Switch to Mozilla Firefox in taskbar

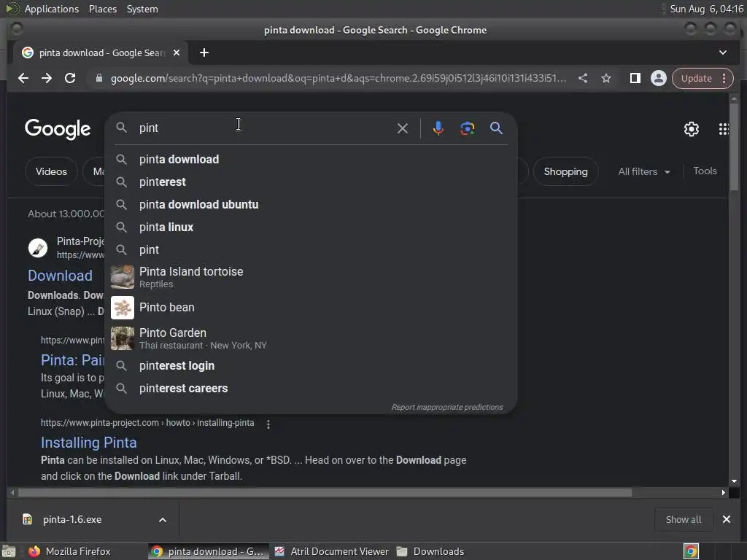(69, 551)
